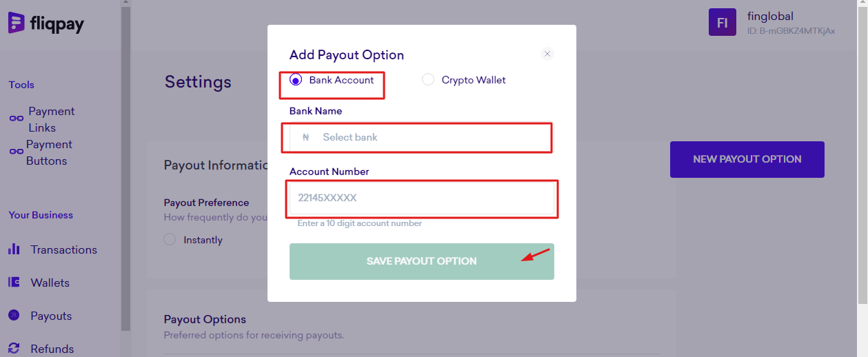Click the Transactions bar chart icon
The height and width of the screenshot is (357, 868).
14,249
